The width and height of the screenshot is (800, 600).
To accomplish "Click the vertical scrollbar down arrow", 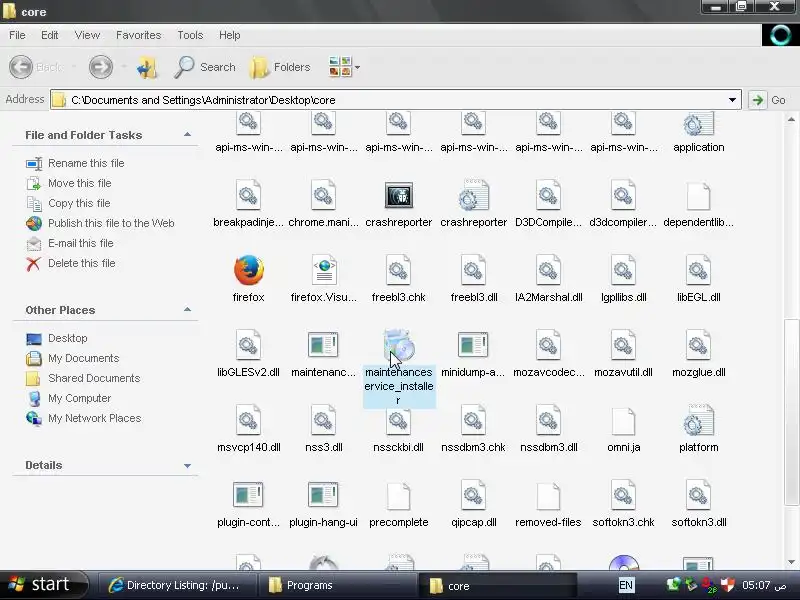I will 791,562.
